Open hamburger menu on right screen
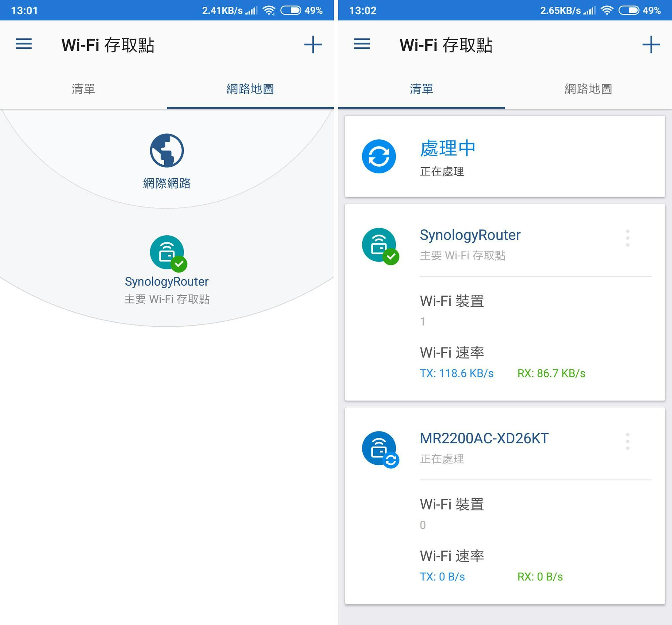This screenshot has height=625, width=672. click(x=362, y=44)
